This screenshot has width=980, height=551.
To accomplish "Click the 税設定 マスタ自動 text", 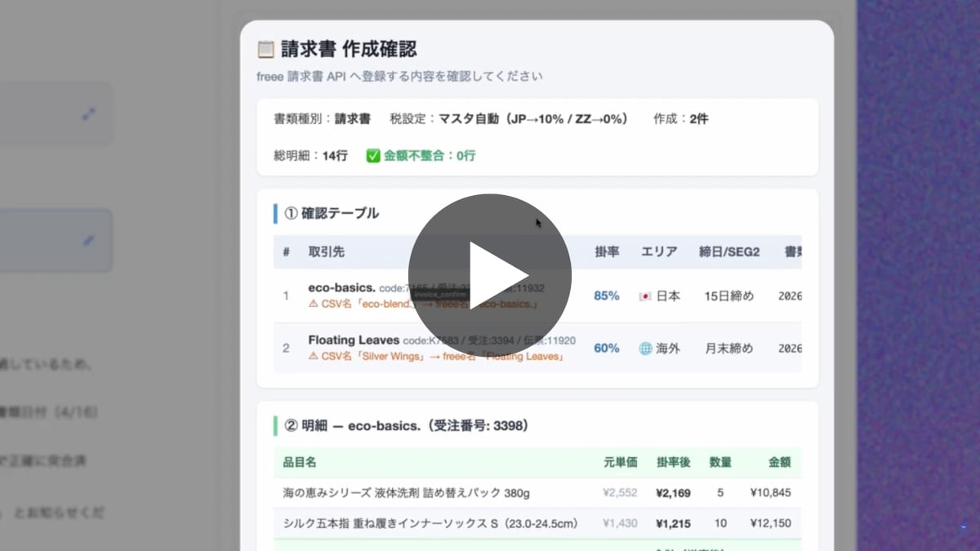I will pyautogui.click(x=509, y=118).
